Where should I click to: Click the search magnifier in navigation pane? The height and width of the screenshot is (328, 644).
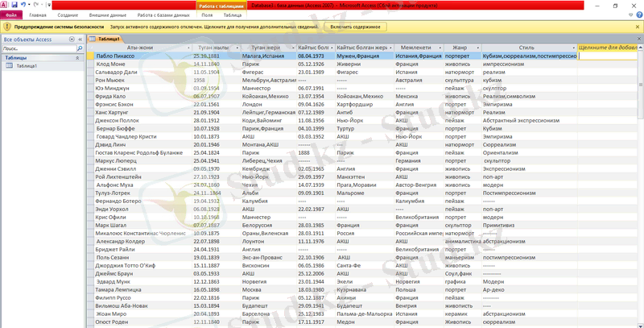pyautogui.click(x=78, y=48)
